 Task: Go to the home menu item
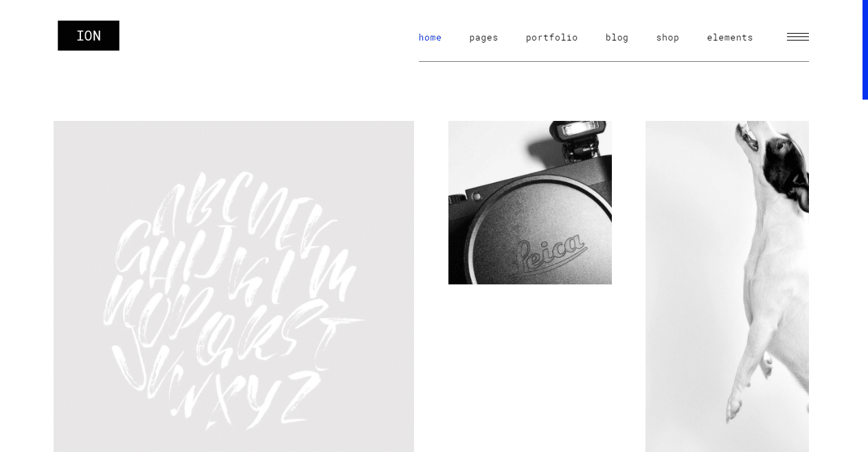[430, 38]
